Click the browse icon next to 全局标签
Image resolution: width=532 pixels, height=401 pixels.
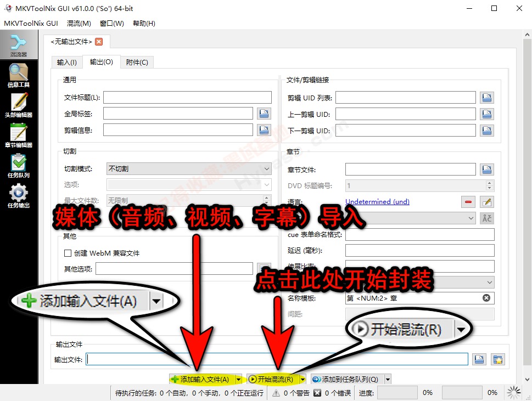[x=264, y=114]
